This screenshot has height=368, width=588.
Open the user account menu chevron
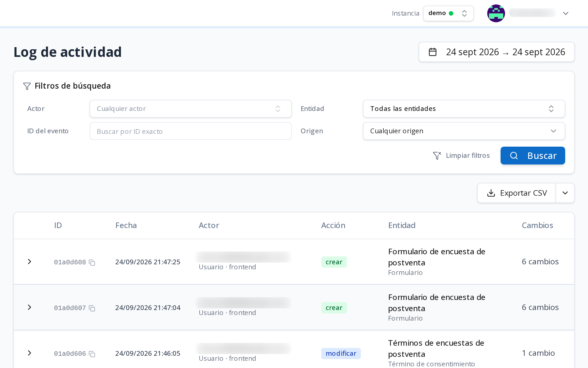[565, 13]
